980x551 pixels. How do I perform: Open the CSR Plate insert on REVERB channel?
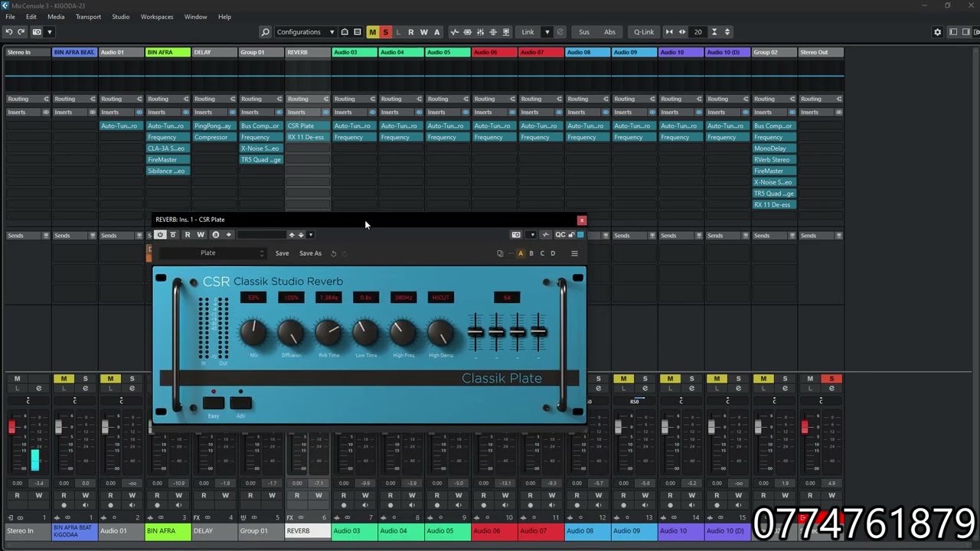click(x=308, y=126)
